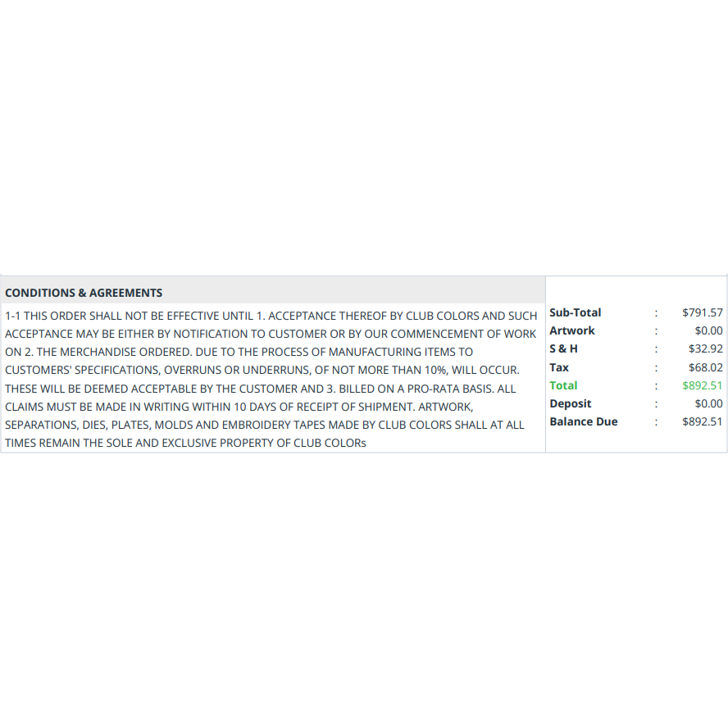Click the Sub-Total label

pos(576,312)
